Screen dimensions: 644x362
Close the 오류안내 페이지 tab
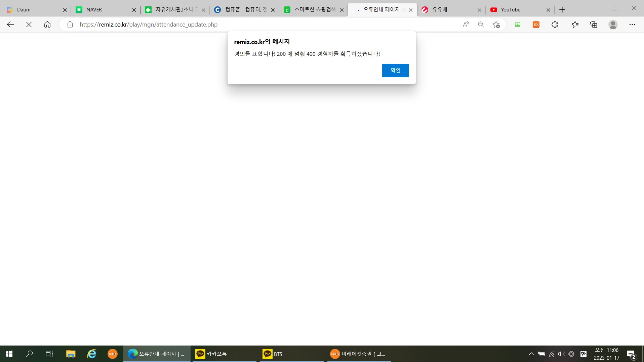pyautogui.click(x=410, y=10)
